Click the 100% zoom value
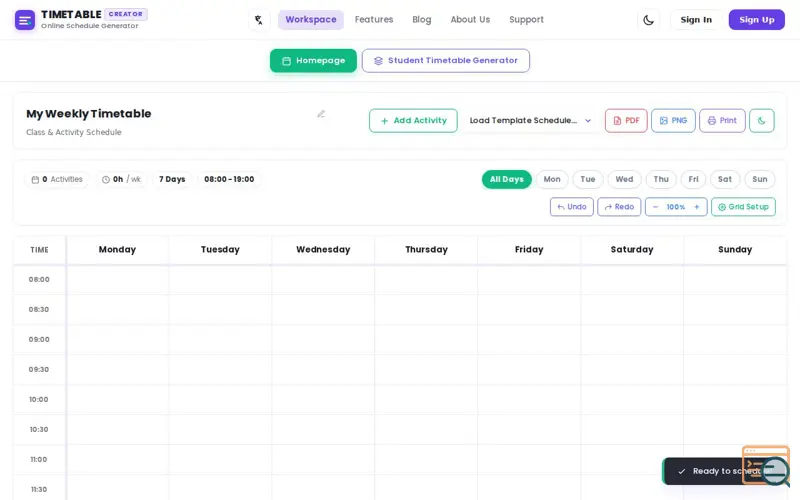 click(x=676, y=207)
